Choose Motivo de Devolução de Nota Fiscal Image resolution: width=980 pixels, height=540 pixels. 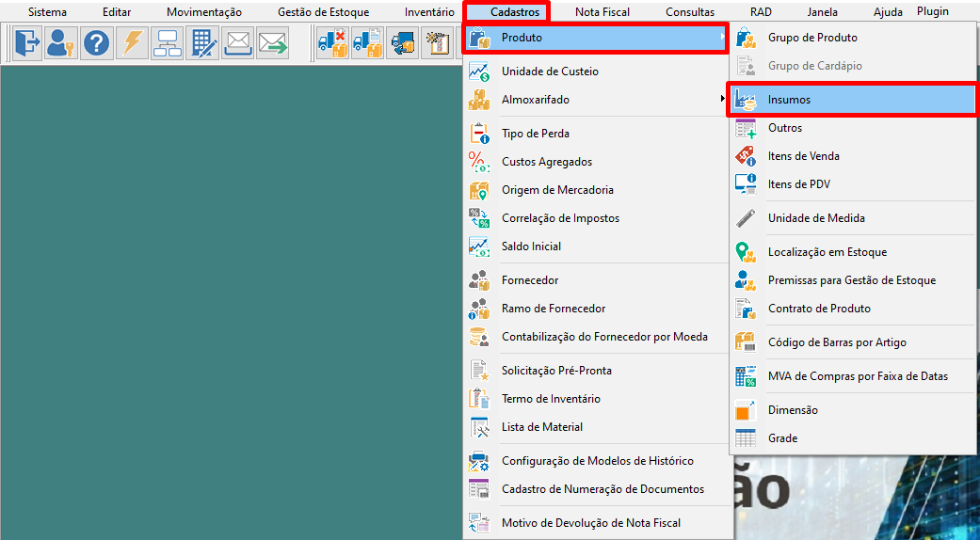pos(596,522)
